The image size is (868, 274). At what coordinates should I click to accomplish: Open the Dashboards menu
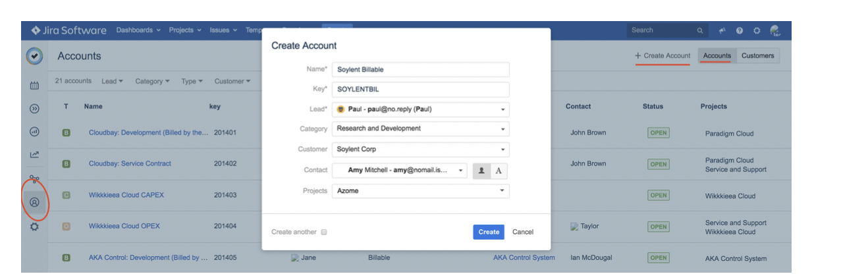138,30
